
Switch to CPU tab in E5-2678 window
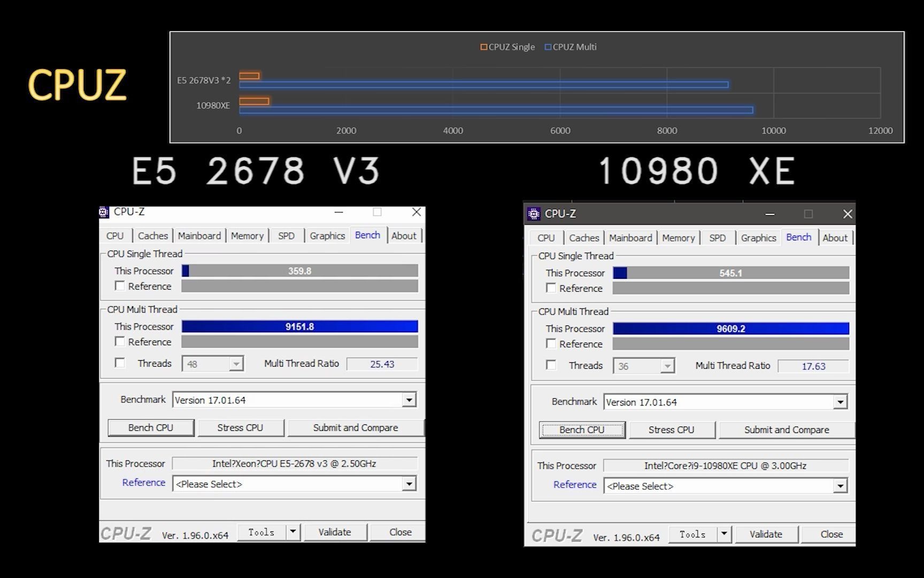point(115,235)
